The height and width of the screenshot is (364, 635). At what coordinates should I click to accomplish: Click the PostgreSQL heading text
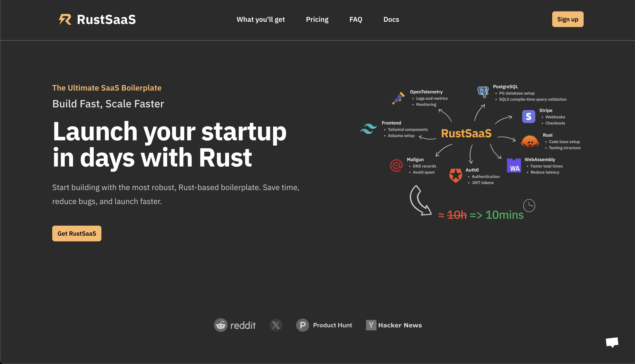[505, 86]
